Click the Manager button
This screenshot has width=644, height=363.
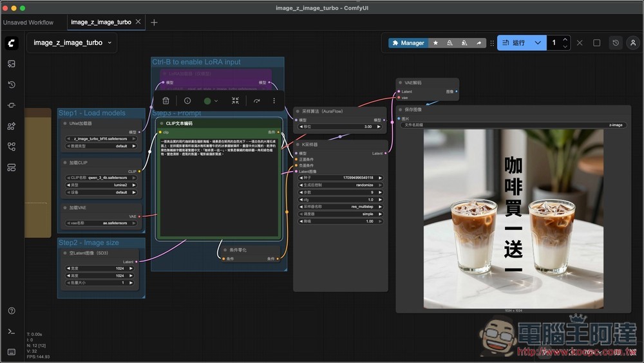407,43
